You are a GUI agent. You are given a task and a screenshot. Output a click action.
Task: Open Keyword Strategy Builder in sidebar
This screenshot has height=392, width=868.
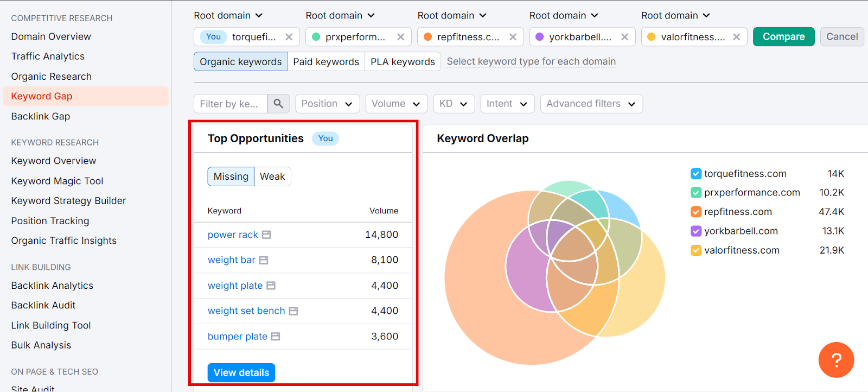[x=68, y=201]
